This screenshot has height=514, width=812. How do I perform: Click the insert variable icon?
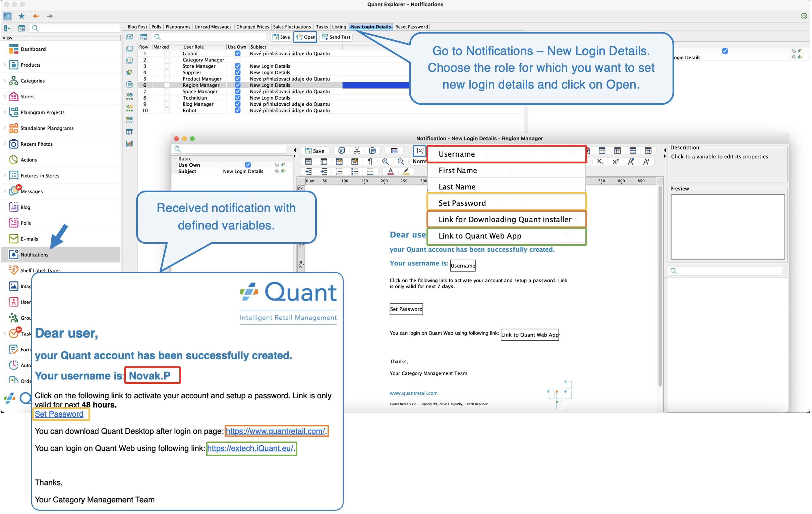pyautogui.click(x=420, y=151)
